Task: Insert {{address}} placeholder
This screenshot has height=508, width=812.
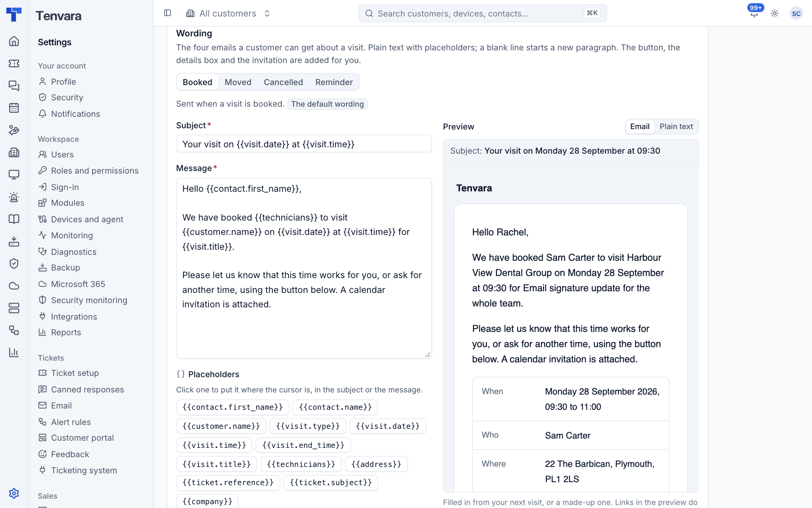Action: pos(376,464)
